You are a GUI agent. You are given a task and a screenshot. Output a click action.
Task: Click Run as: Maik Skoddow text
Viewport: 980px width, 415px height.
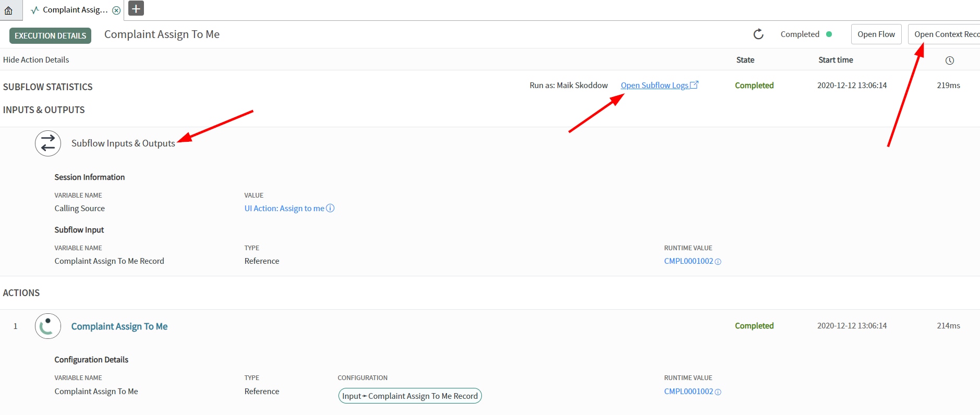(568, 86)
